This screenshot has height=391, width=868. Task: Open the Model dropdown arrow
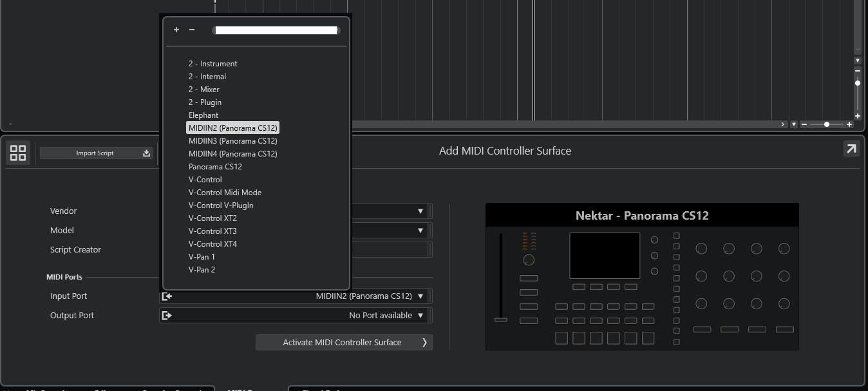(x=420, y=231)
